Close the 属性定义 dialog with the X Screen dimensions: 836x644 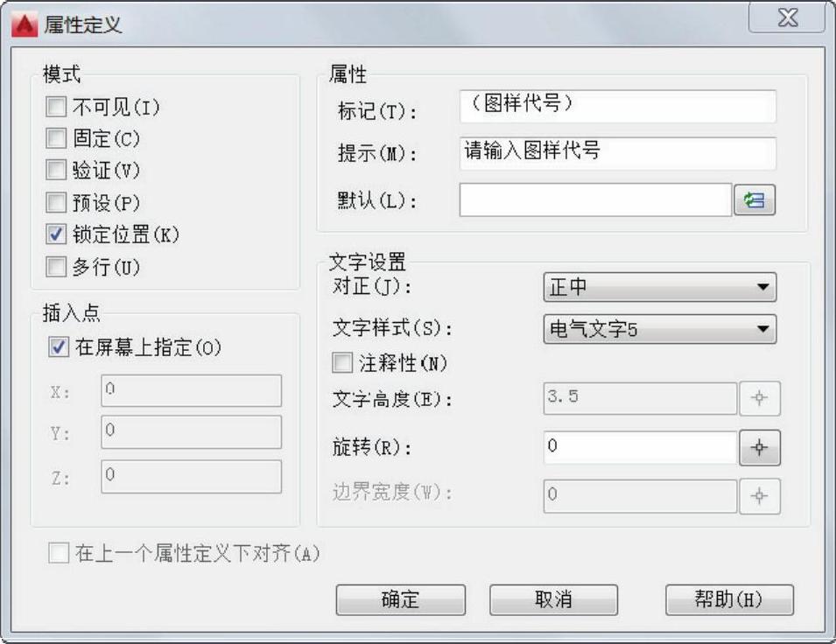pos(788,17)
